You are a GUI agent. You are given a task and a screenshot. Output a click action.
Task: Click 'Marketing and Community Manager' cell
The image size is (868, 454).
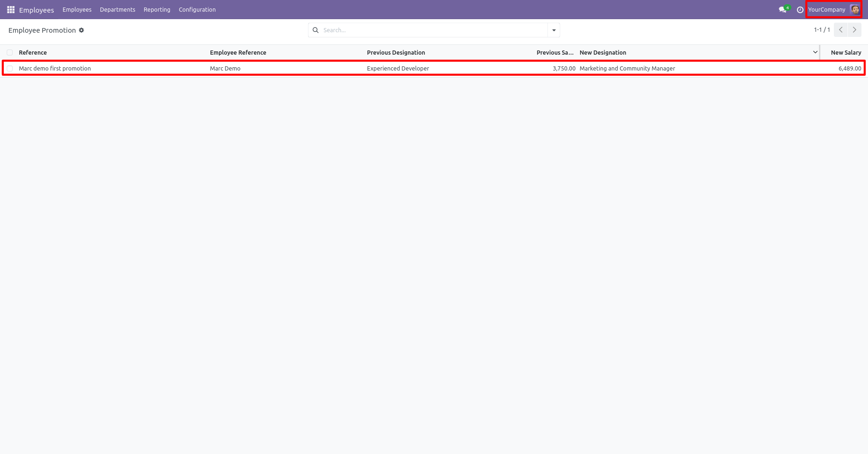[627, 68]
